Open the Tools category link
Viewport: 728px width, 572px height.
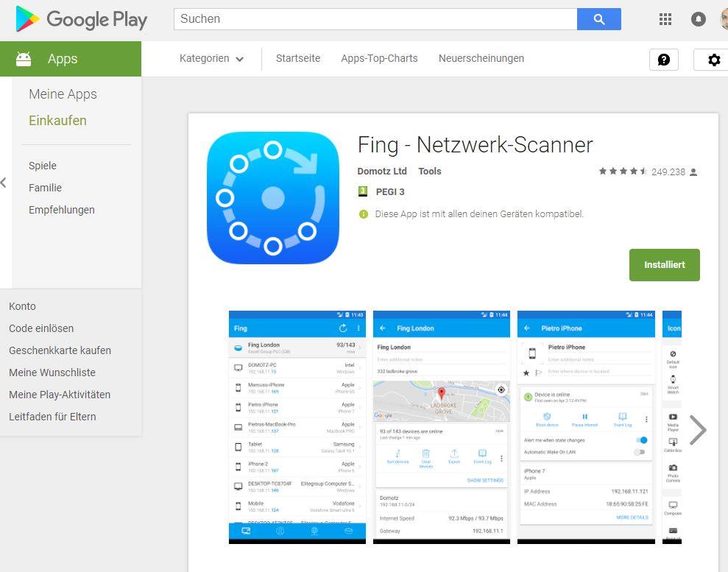click(x=429, y=172)
